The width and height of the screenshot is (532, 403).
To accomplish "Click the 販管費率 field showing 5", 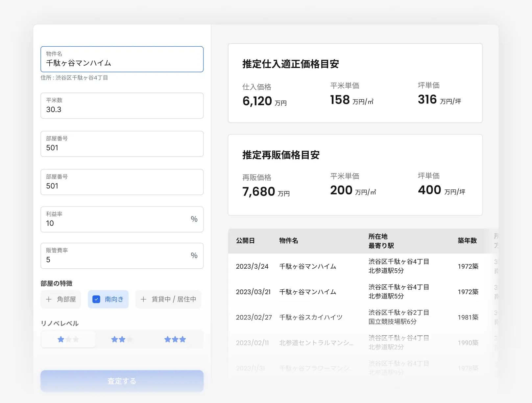I will [x=122, y=256].
